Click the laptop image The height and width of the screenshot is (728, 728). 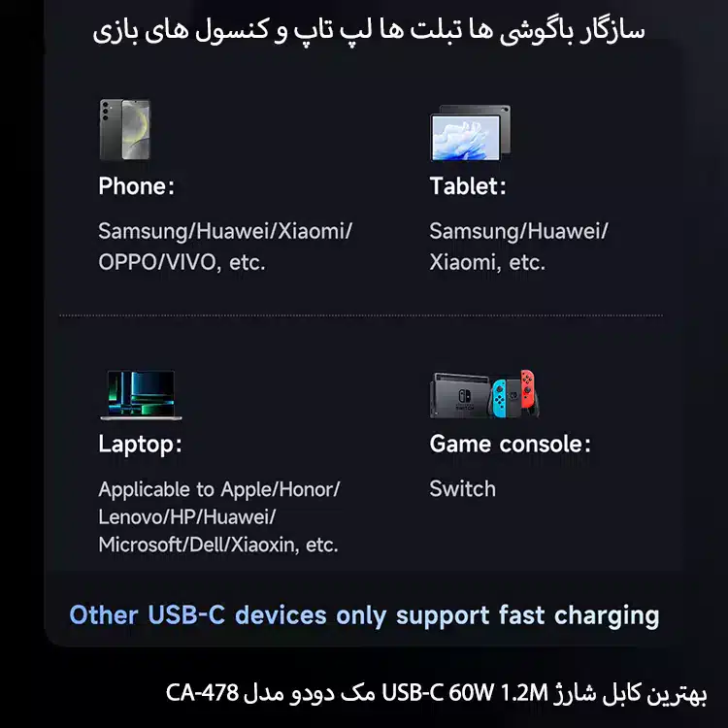[x=141, y=395]
